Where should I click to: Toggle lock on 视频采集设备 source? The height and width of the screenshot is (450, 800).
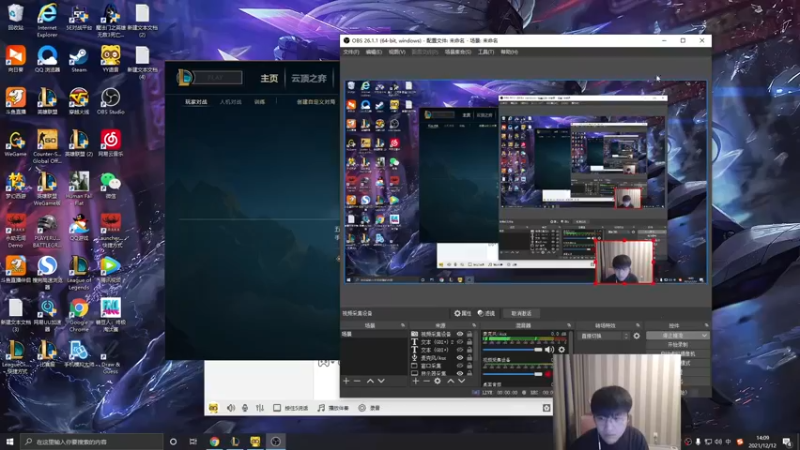469,334
